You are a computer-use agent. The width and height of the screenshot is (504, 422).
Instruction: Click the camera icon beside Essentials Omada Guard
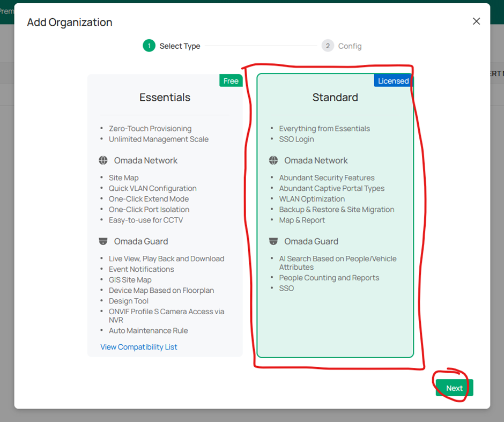coord(103,241)
